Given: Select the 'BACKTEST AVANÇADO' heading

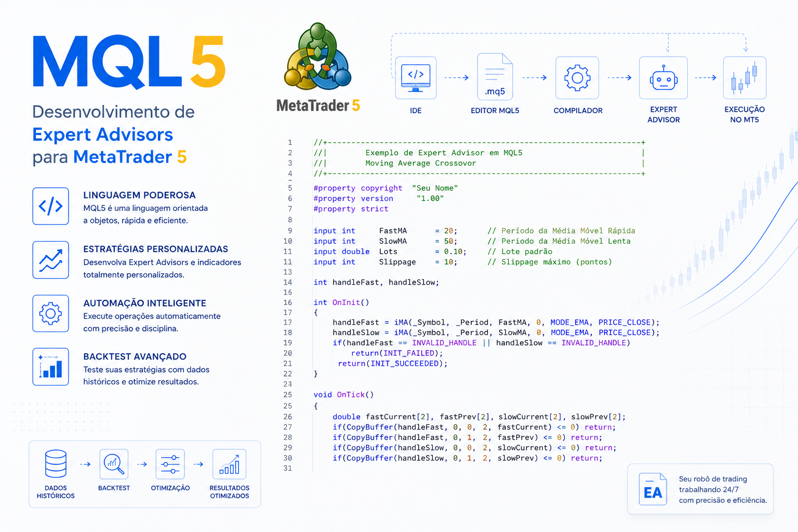Looking at the screenshot, I should [135, 357].
